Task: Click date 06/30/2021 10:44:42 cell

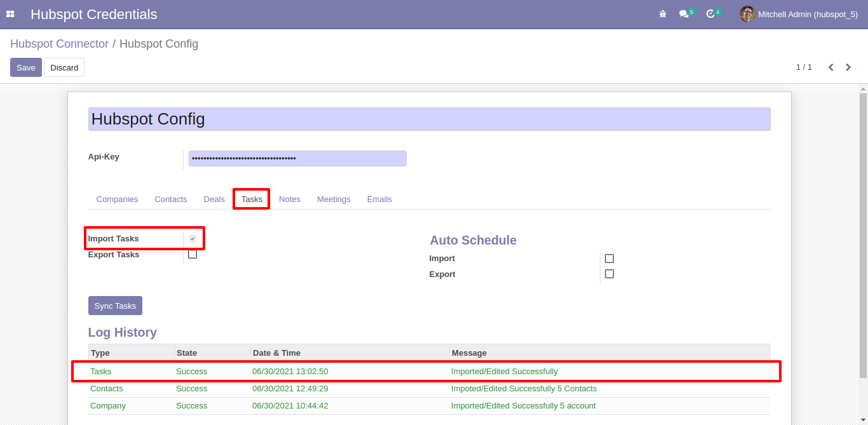Action: [x=290, y=405]
